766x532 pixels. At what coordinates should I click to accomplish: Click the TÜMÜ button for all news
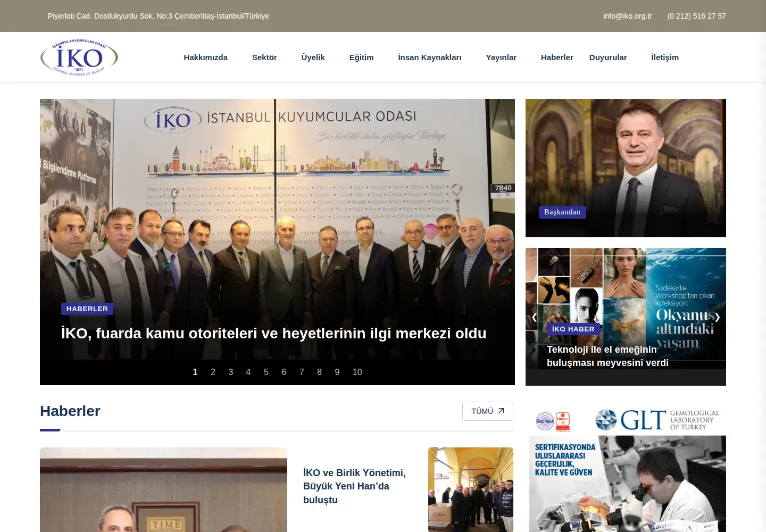tap(488, 411)
